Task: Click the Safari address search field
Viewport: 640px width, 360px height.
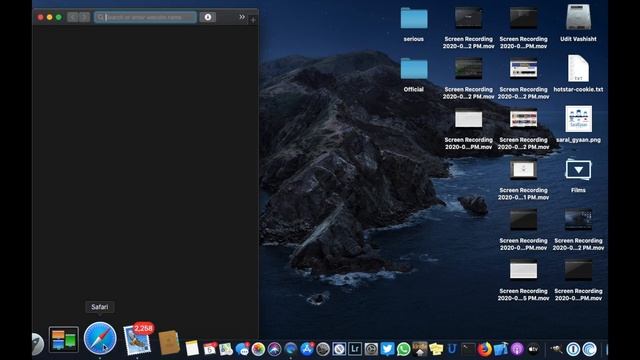Action: tap(145, 17)
